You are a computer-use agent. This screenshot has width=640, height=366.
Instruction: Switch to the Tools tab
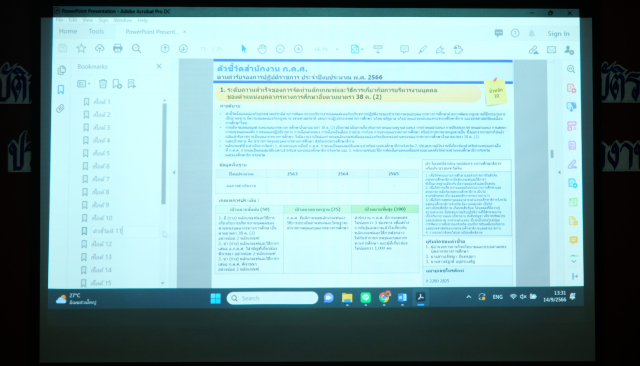pos(96,31)
